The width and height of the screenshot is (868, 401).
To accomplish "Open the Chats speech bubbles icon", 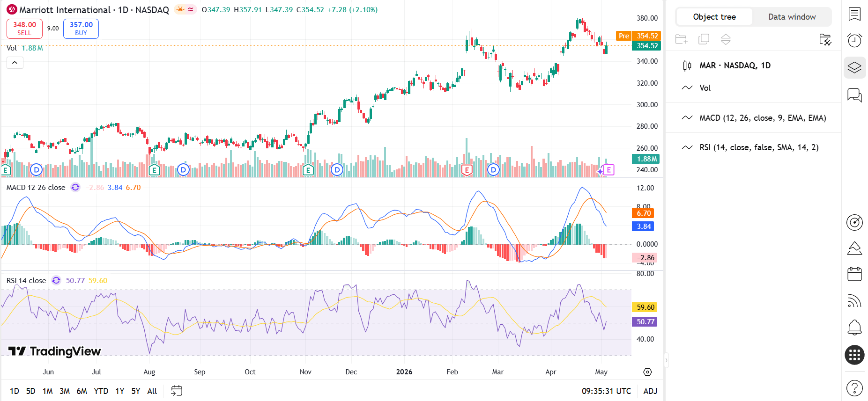I will pyautogui.click(x=854, y=95).
